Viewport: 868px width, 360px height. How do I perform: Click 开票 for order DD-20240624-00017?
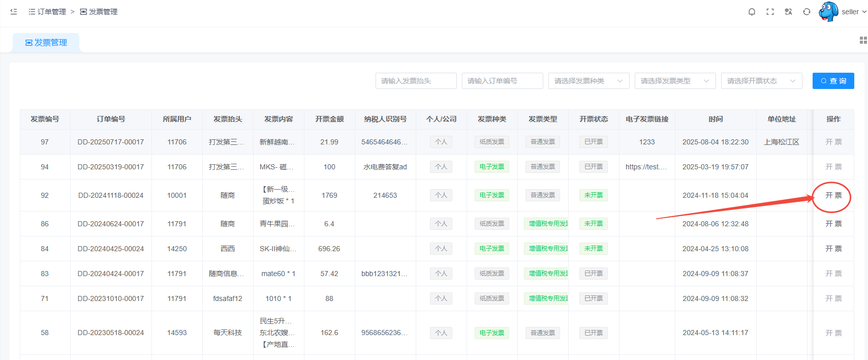click(833, 224)
